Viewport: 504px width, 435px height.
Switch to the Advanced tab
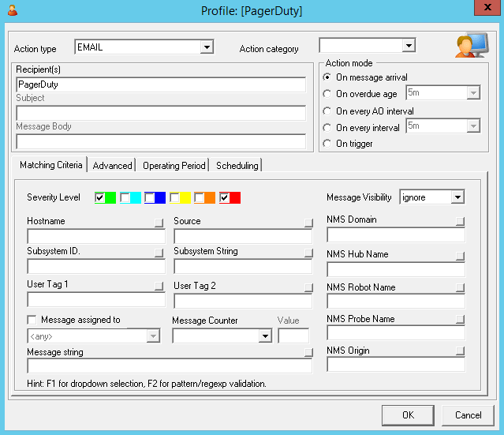pos(112,166)
